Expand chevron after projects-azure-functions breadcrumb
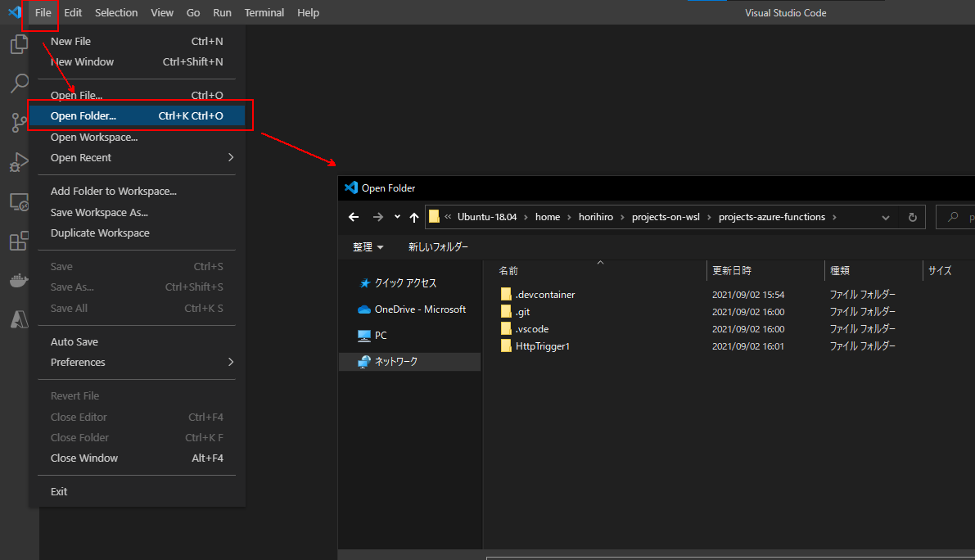 (x=834, y=217)
